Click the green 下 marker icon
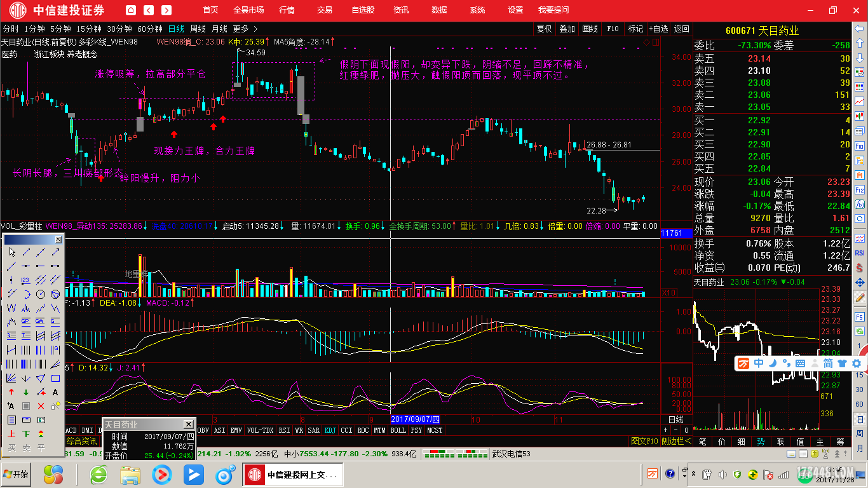This screenshot has width=868, height=488. [x=26, y=433]
